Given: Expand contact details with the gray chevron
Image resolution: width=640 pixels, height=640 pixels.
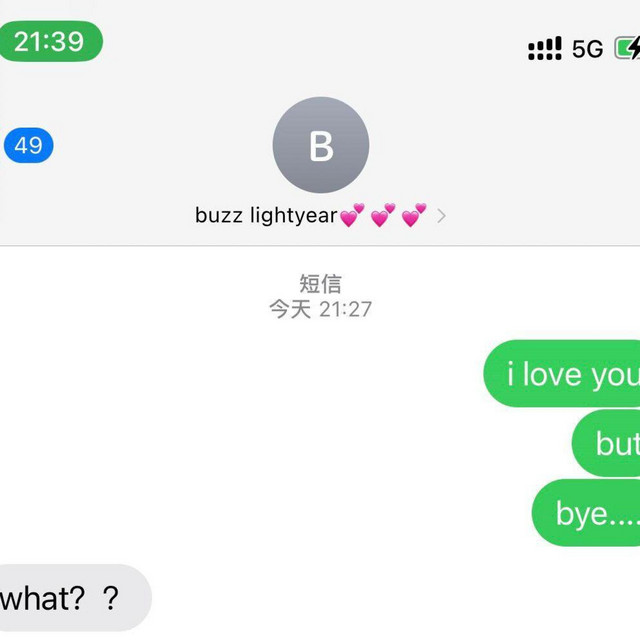Looking at the screenshot, I should (x=441, y=216).
